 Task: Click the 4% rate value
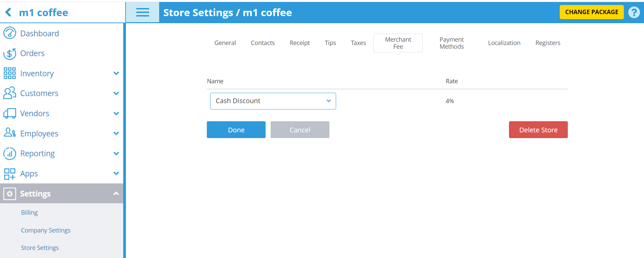[450, 101]
